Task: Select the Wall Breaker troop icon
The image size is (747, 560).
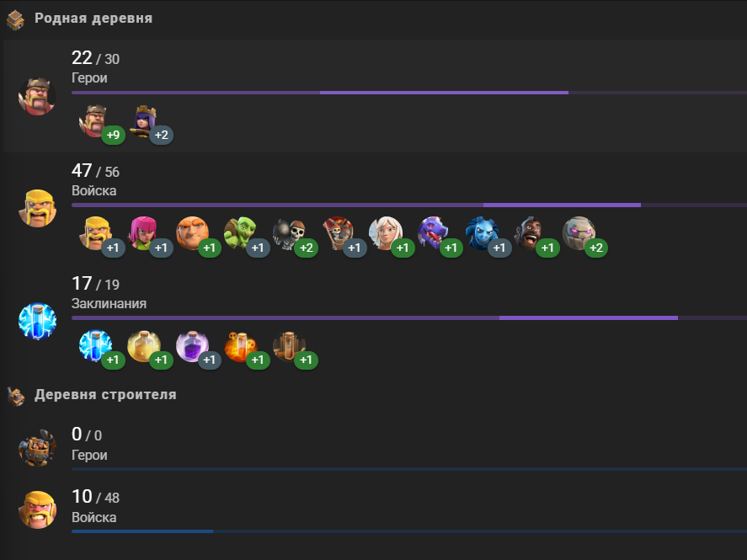Action: tap(289, 233)
